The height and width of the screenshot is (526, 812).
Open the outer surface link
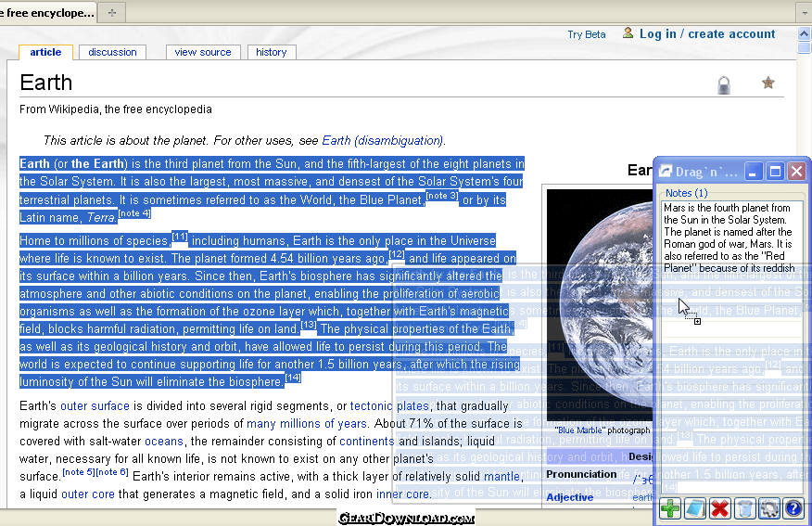[x=95, y=405]
